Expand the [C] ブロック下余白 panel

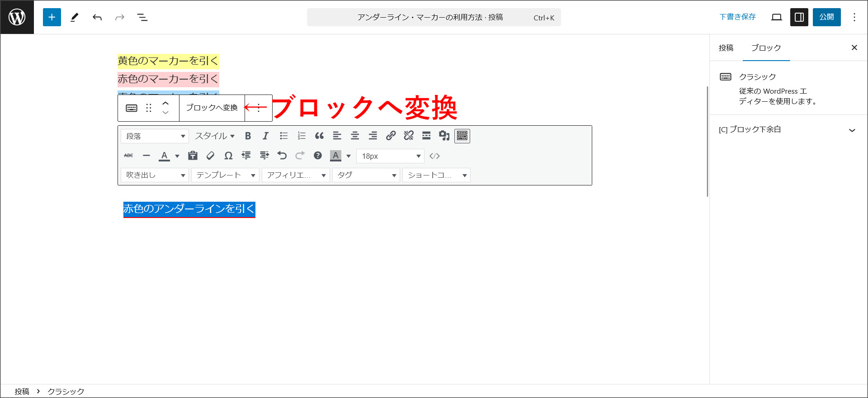pyautogui.click(x=788, y=130)
